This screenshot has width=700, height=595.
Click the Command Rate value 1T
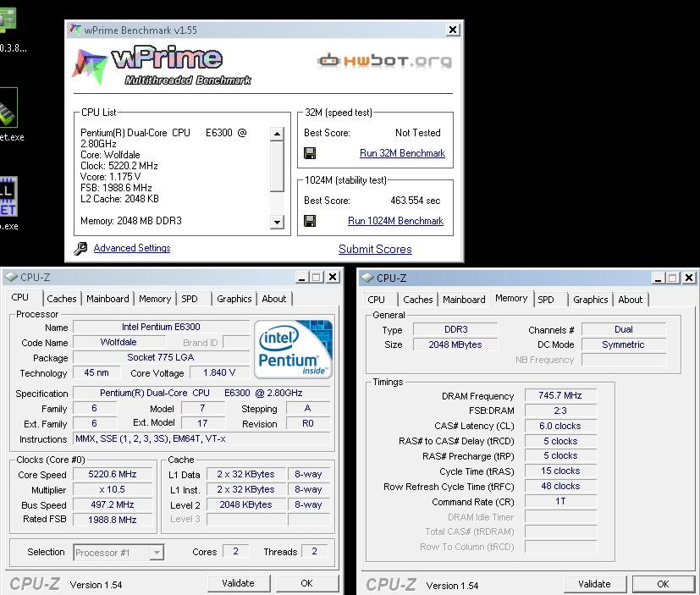[560, 501]
